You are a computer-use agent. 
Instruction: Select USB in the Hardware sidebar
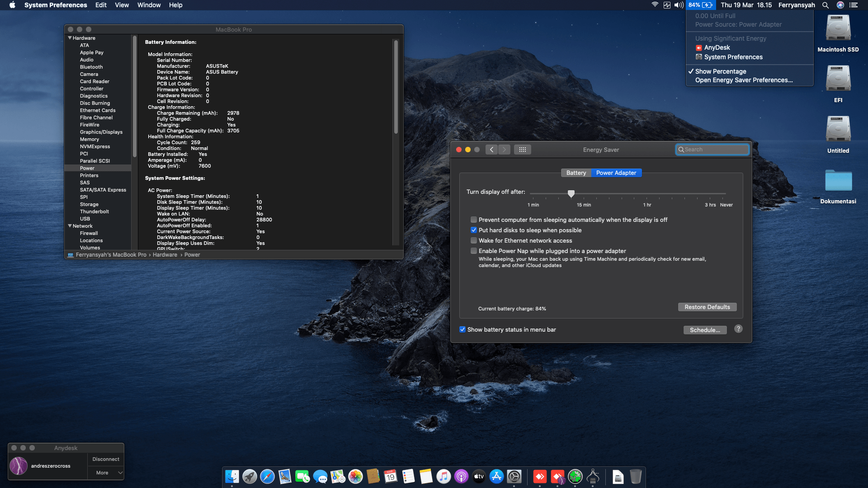pos(85,219)
